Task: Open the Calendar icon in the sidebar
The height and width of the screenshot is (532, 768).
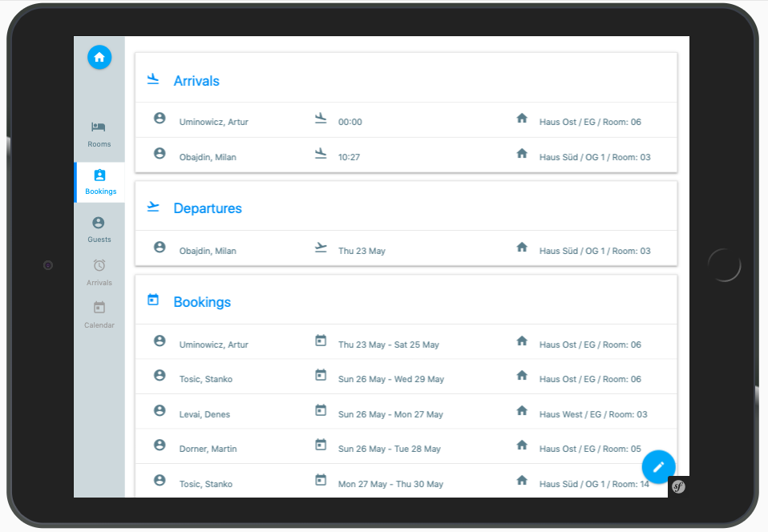Action: 99,308
